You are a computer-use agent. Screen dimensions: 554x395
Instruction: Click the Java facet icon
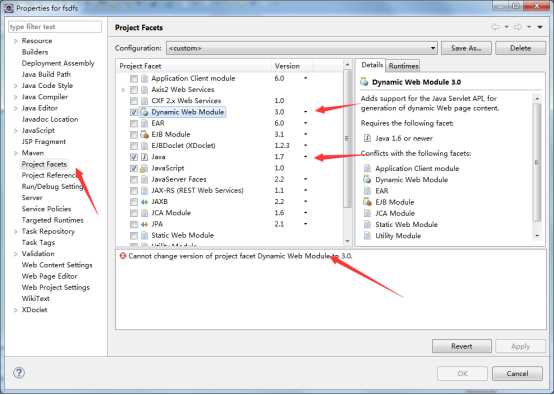(145, 157)
